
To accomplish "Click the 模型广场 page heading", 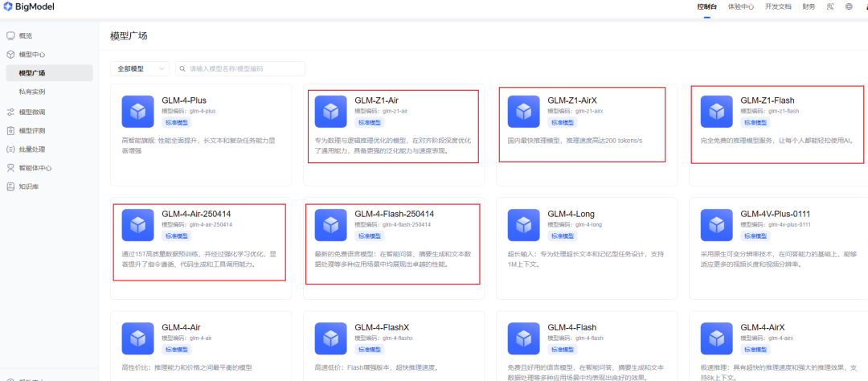I will (129, 36).
